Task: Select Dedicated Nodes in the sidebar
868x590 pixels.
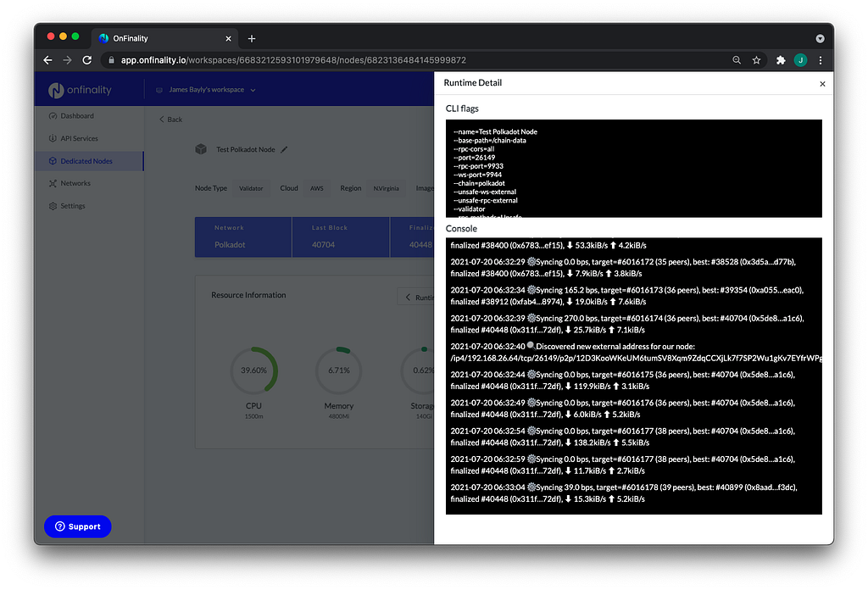Action: [88, 161]
